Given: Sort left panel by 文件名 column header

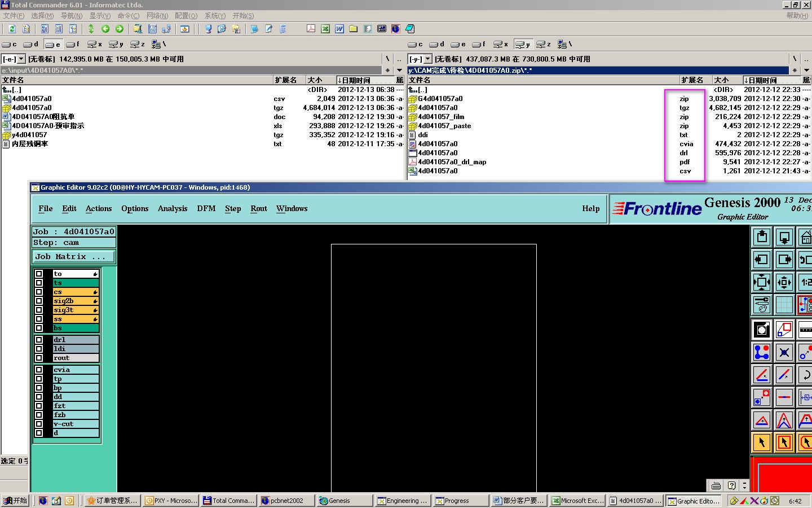Looking at the screenshot, I should click(x=136, y=80).
